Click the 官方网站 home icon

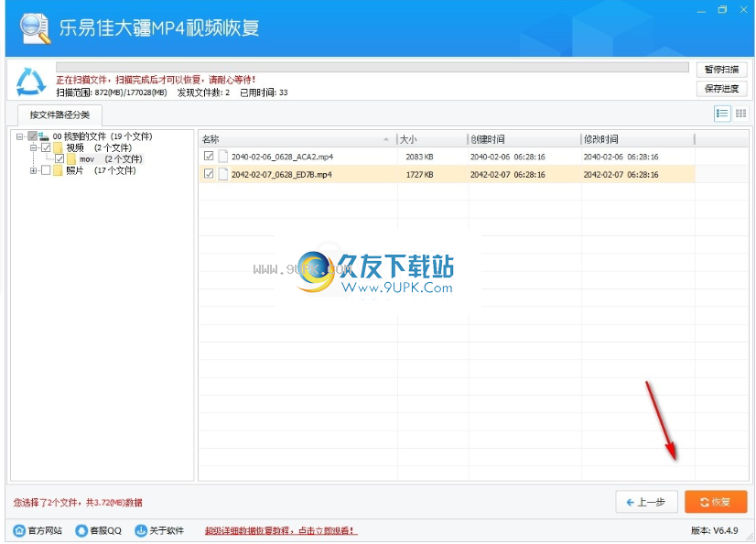pyautogui.click(x=19, y=530)
